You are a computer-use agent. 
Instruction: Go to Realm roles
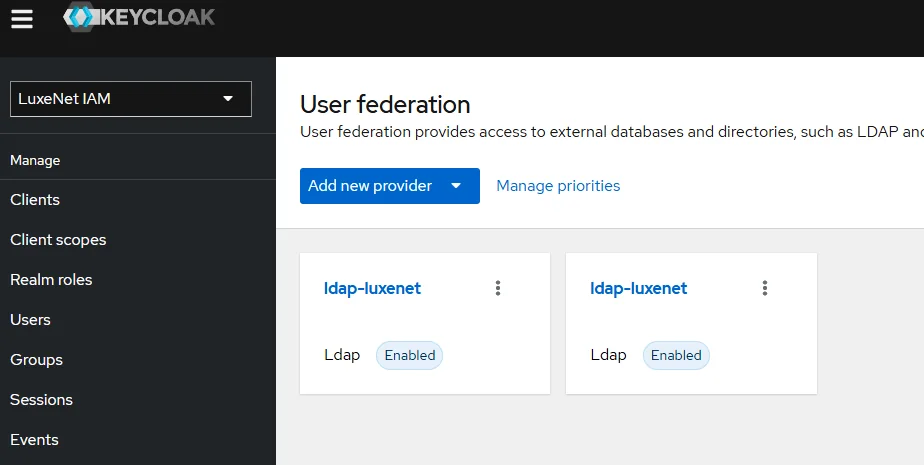tap(51, 280)
